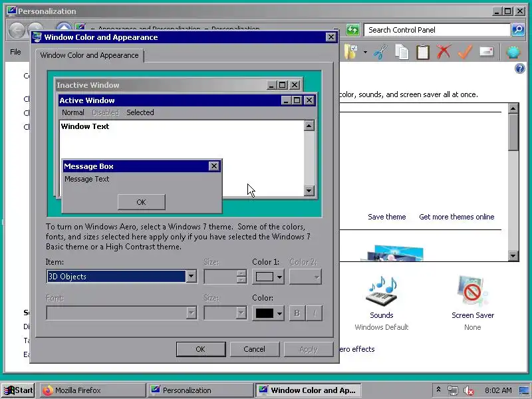The width and height of the screenshot is (532, 399).
Task: Select the Normal menu item in the preview
Action: (73, 112)
